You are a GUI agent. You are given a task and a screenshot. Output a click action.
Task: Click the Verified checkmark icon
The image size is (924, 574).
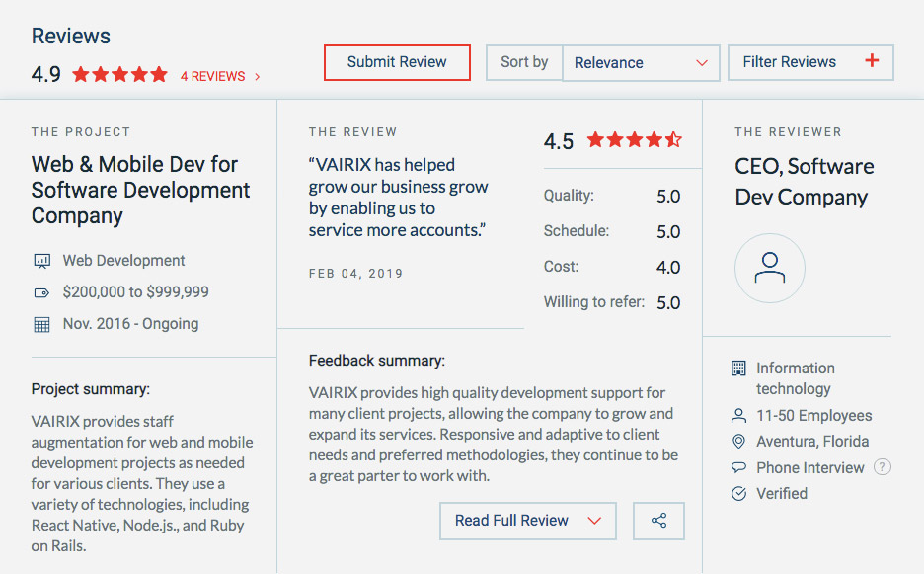pos(738,494)
